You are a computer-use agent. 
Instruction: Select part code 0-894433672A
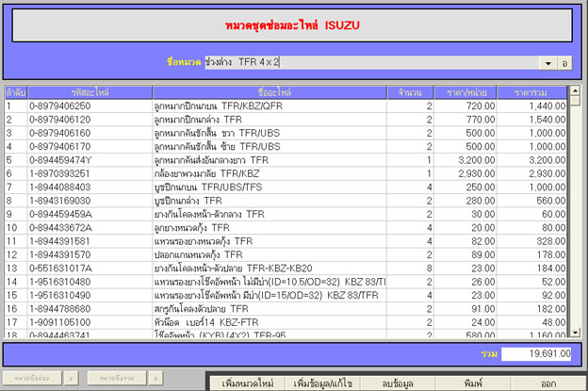tap(60, 228)
